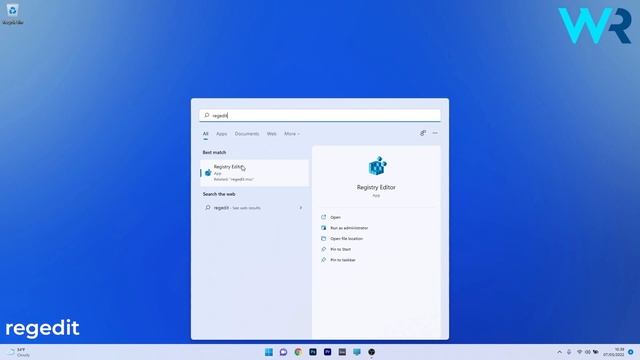Switch to the Apps search tab
640x360 pixels.
click(221, 134)
